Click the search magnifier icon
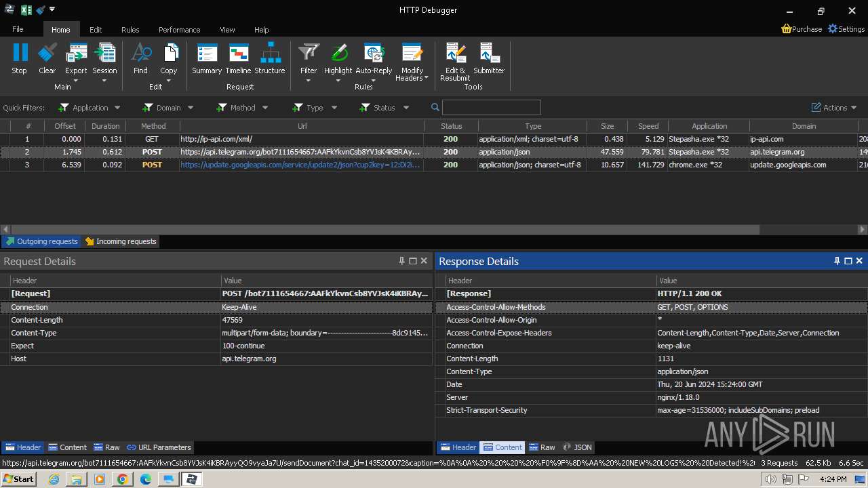 coord(435,107)
